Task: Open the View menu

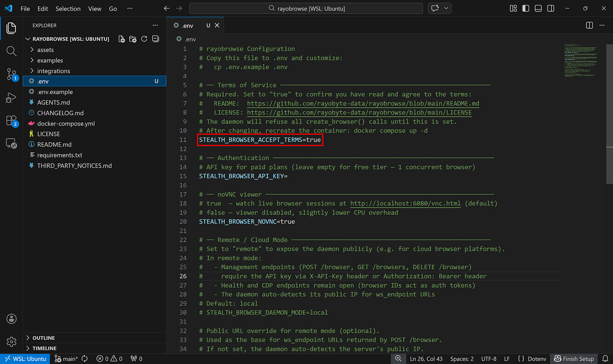Action: tap(94, 8)
